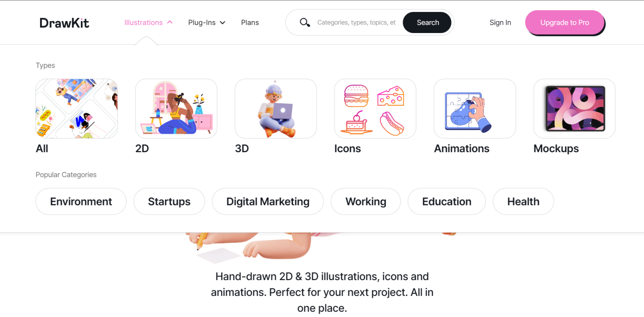Expand the Plug-Ins dropdown

207,22
